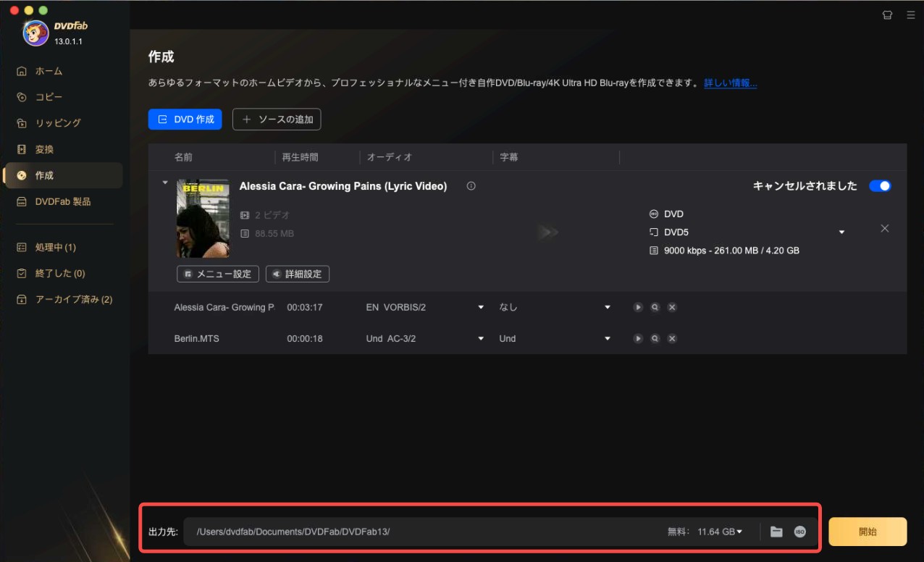Play preview of Berlin.MTS row
The width and height of the screenshot is (924, 562).
pos(638,338)
